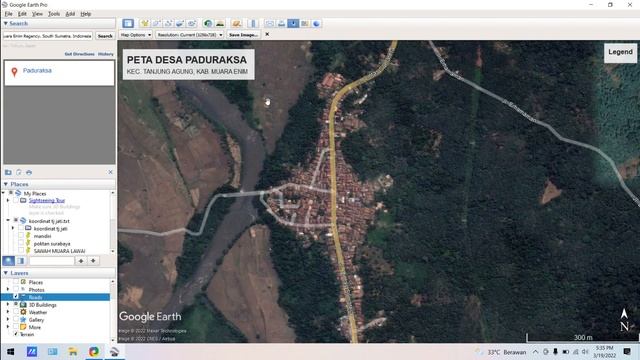Open the Edit menu

22,14
